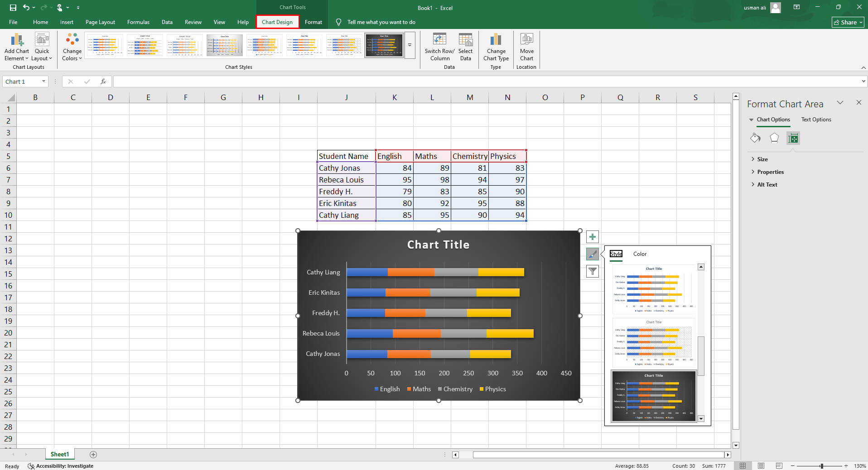868x470 pixels.
Task: Click the Chart Styles paintbrush button
Action: [593, 254]
